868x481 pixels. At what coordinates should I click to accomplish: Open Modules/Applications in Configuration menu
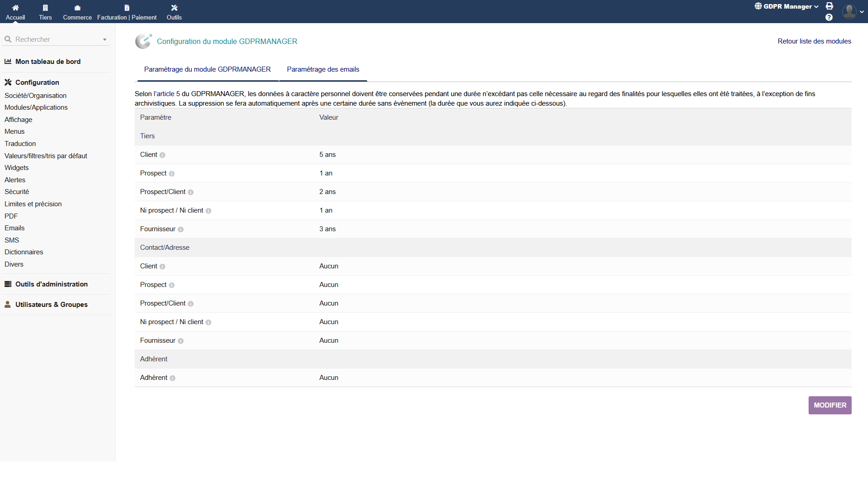pos(36,107)
